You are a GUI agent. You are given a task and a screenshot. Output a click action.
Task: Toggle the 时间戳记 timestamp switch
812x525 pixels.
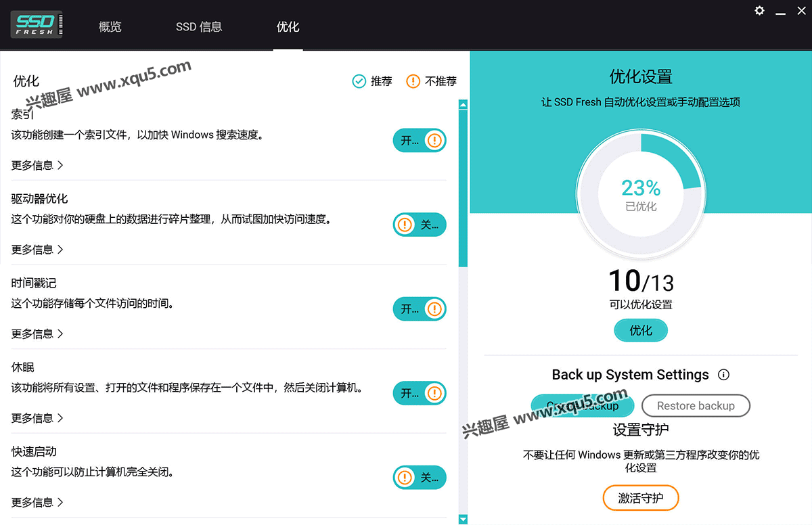coord(420,309)
